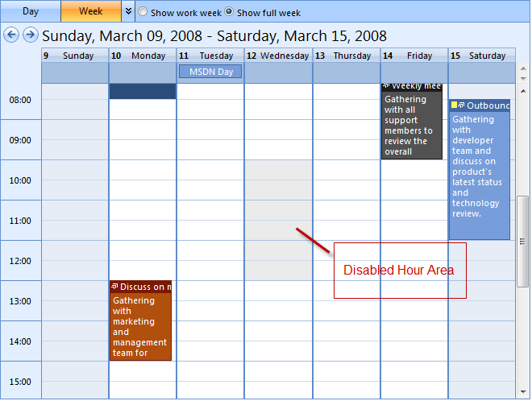Screen dimensions: 532x401
Task: Click the icon on Discuss on appointment header
Action: (114, 287)
